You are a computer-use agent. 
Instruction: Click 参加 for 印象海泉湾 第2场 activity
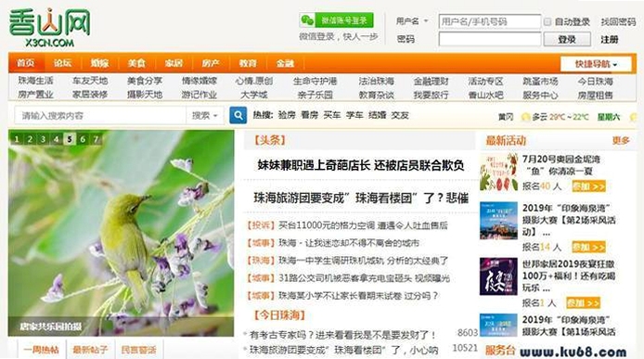point(588,248)
